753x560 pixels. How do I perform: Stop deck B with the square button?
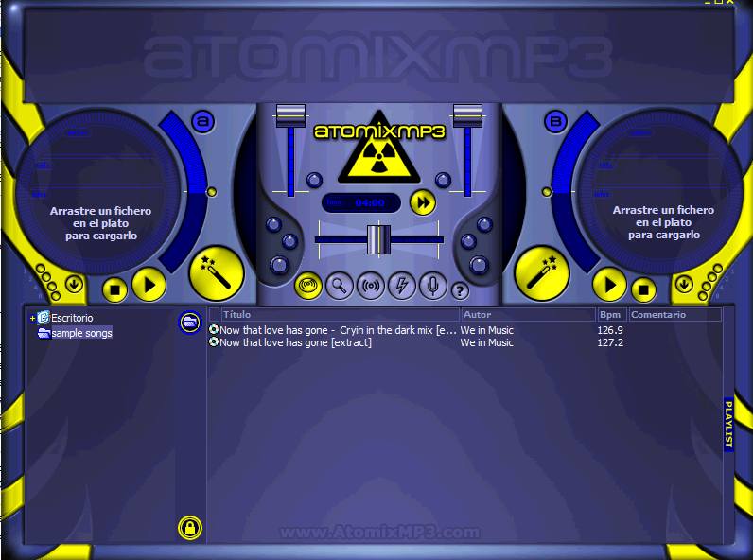tap(643, 289)
